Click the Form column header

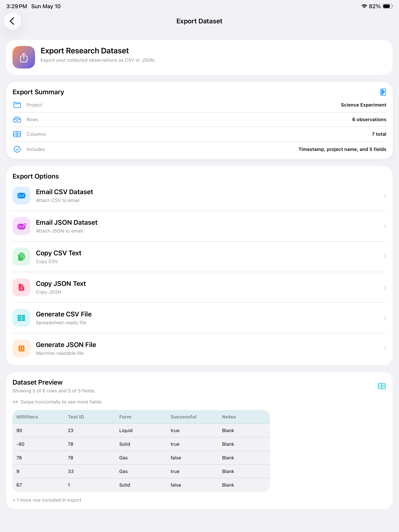(x=125, y=417)
